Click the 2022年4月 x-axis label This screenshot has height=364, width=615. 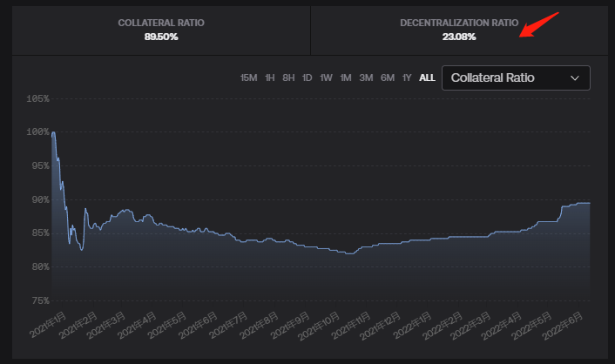[501, 325]
